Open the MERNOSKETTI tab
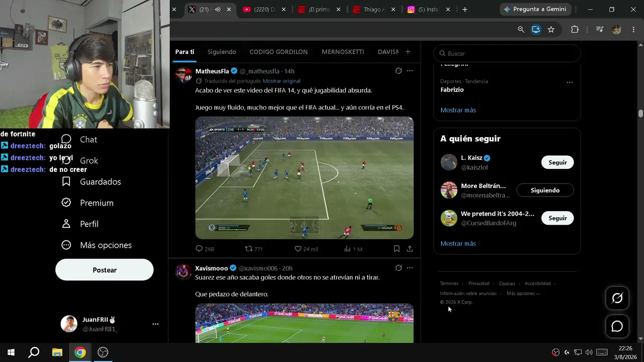 click(x=343, y=52)
